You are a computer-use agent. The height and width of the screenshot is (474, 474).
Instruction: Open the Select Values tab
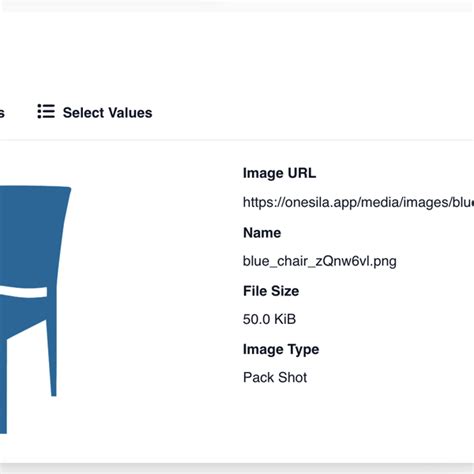(x=95, y=112)
